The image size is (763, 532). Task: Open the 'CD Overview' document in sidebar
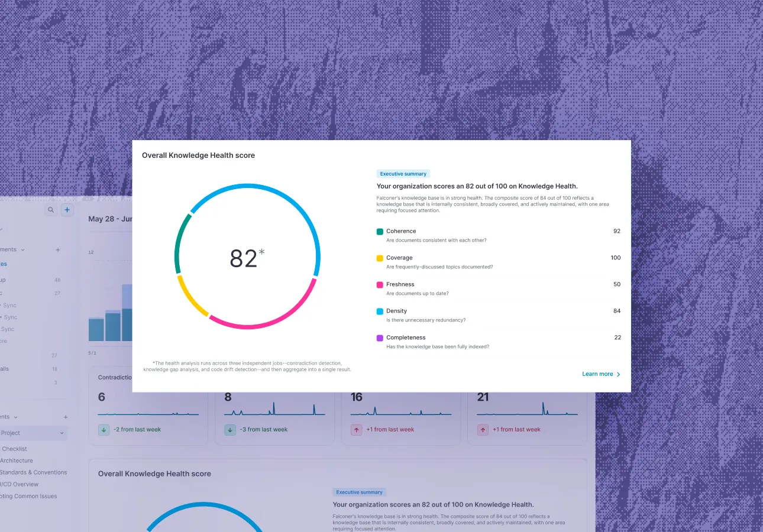(20, 484)
